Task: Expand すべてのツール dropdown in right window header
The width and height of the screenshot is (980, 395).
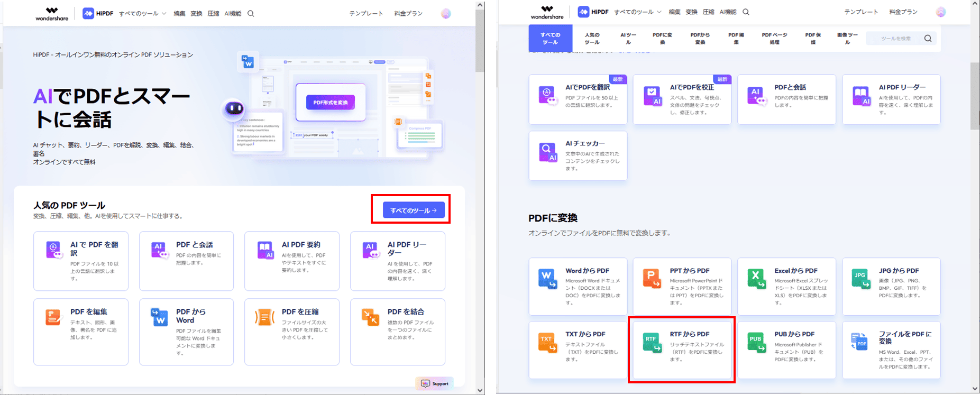Action: click(637, 12)
